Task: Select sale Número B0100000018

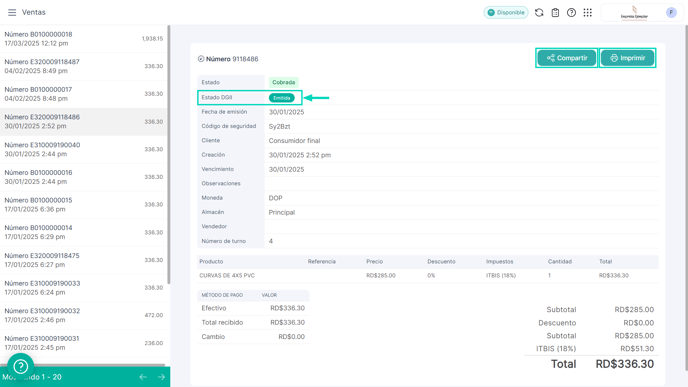Action: [83, 39]
